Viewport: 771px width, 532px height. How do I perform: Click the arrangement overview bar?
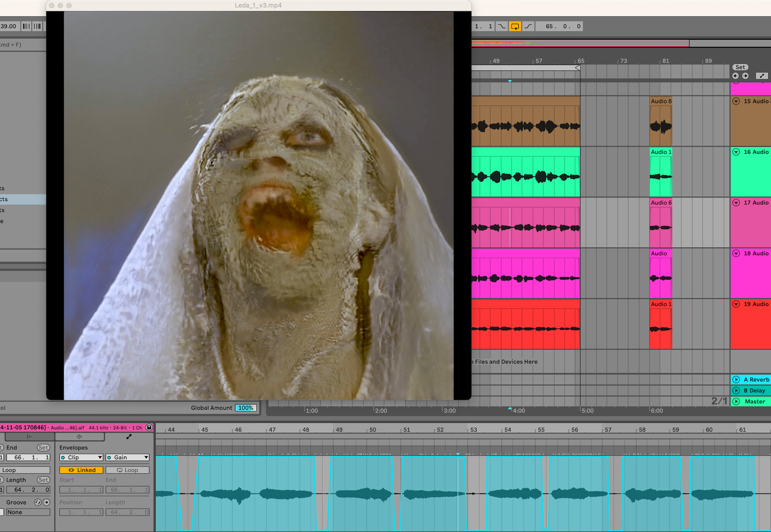[x=621, y=43]
